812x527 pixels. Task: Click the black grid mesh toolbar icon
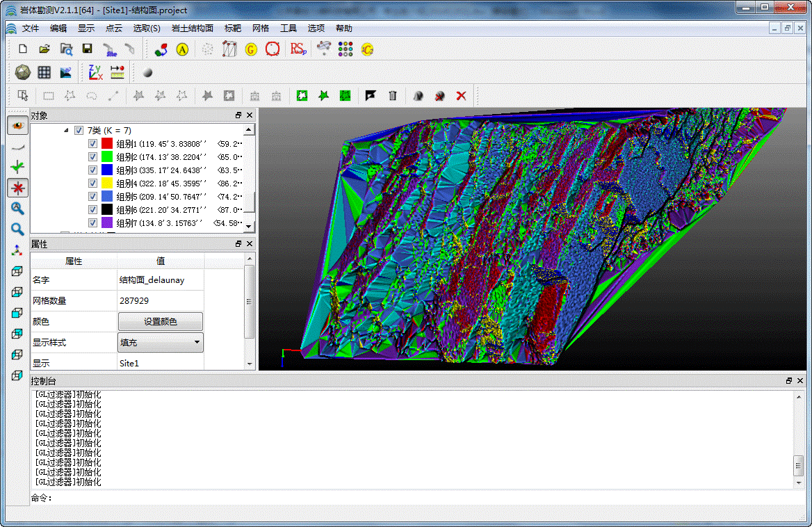[x=44, y=72]
